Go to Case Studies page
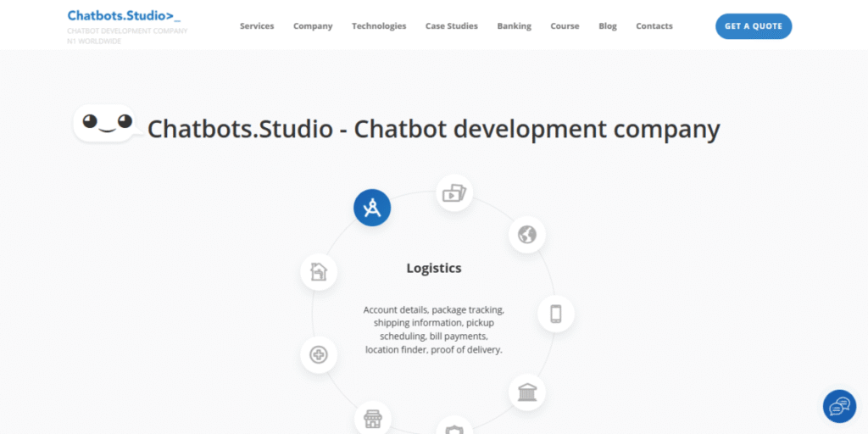Viewport: 868px width, 434px height. coord(451,26)
